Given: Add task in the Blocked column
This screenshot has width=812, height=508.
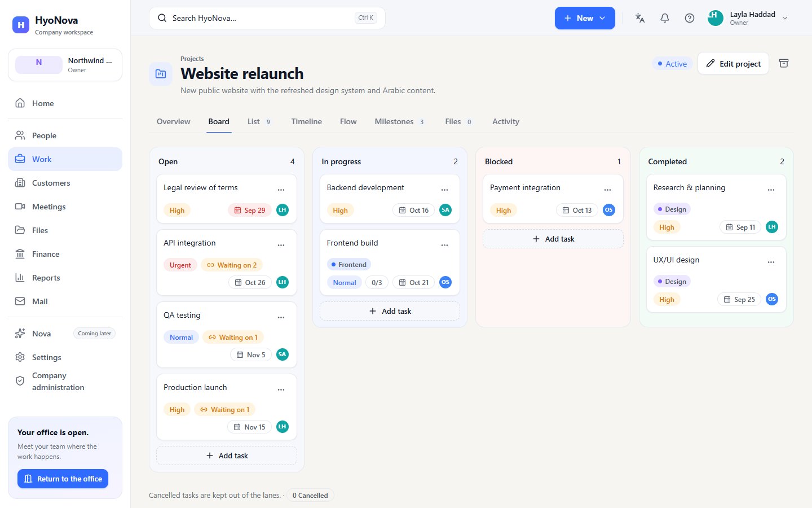Looking at the screenshot, I should click(553, 239).
